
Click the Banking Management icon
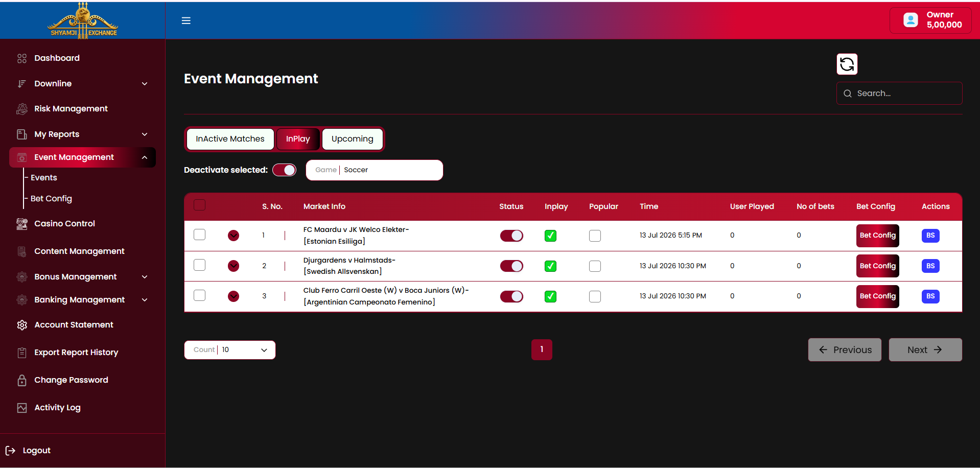pos(22,300)
